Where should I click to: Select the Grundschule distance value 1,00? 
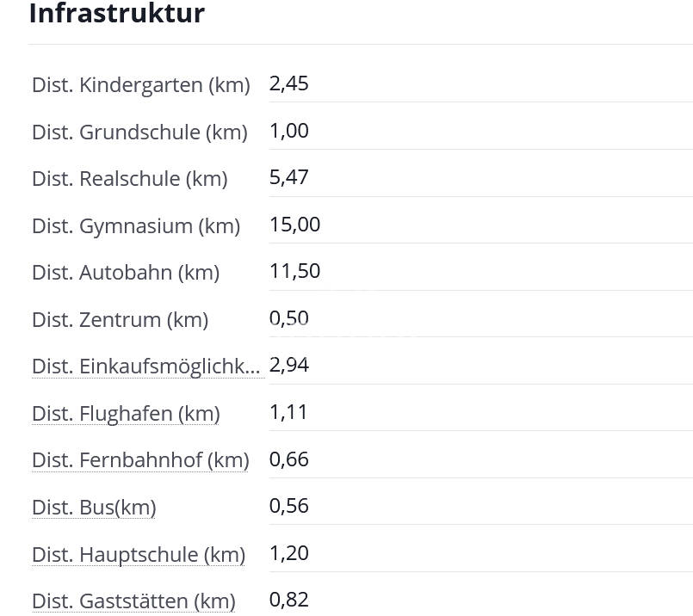point(288,131)
